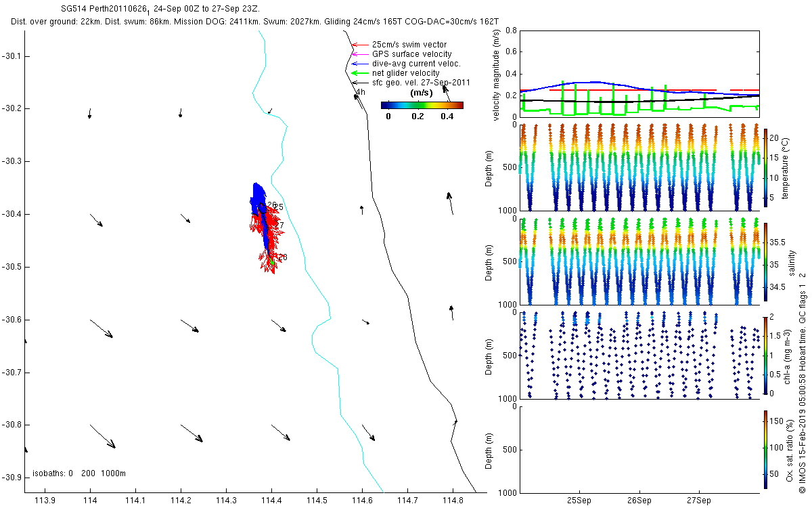Click the empty oxygen saturation plot area
812x508 pixels.
tap(638, 450)
